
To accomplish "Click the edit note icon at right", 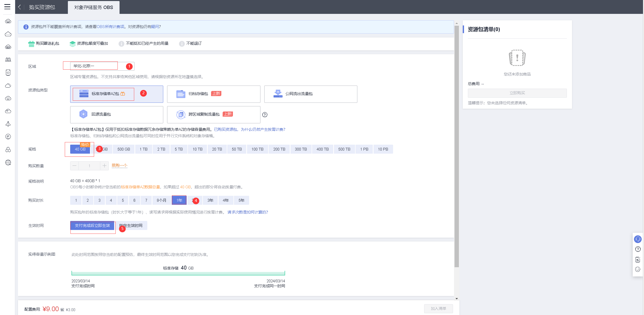I will point(638,260).
